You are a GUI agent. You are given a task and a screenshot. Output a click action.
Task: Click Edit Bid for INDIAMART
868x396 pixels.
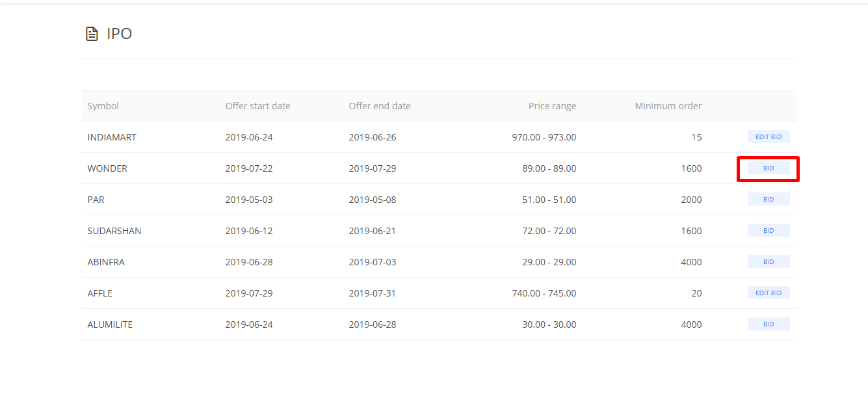coord(769,137)
